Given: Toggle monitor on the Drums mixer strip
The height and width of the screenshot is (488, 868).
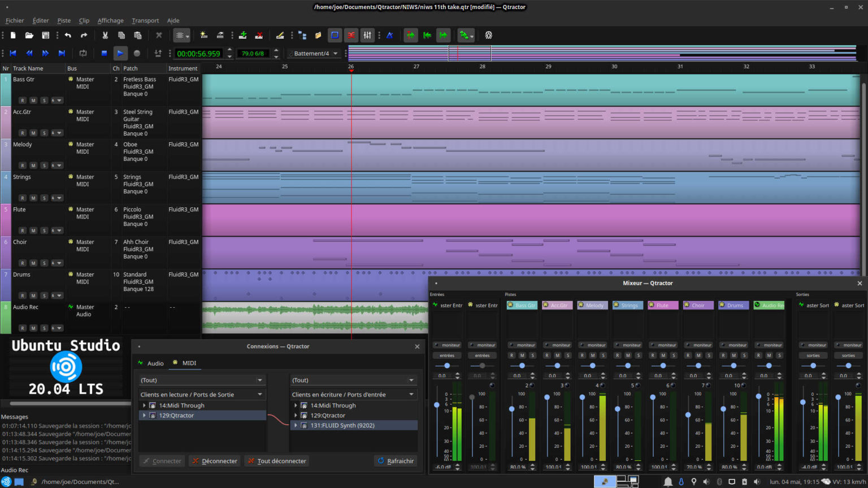Looking at the screenshot, I should [735, 345].
